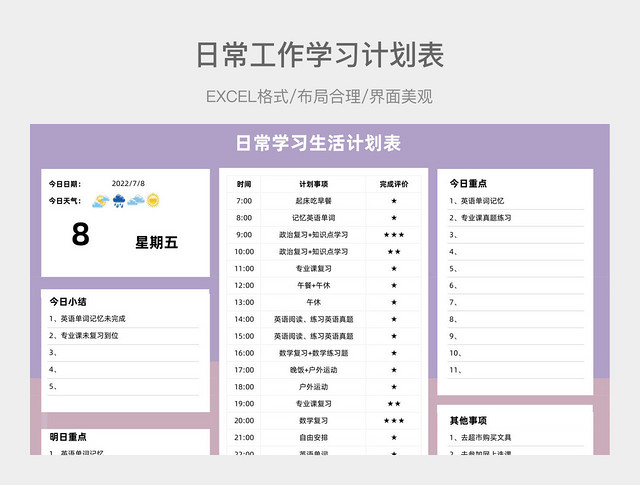
Task: Click the 今日重点 section heading
Action: (x=468, y=183)
